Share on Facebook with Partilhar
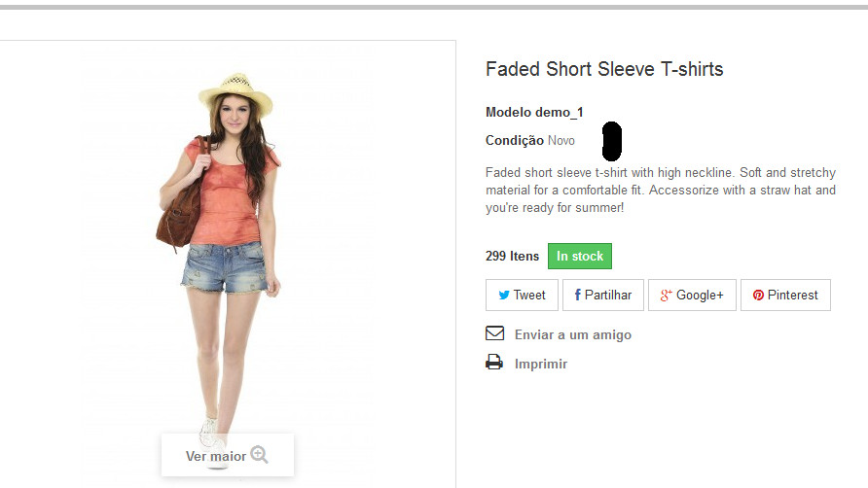Viewport: 868px width, 488px height. [x=603, y=295]
